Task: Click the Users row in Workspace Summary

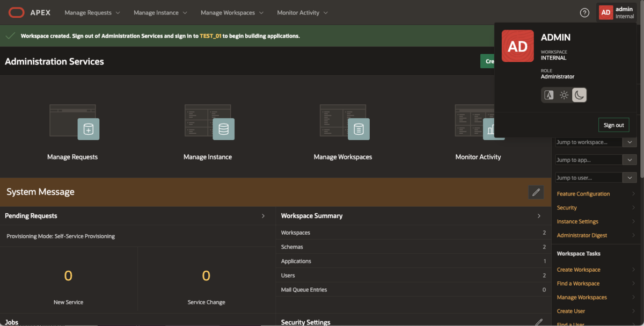Action: [x=413, y=276]
